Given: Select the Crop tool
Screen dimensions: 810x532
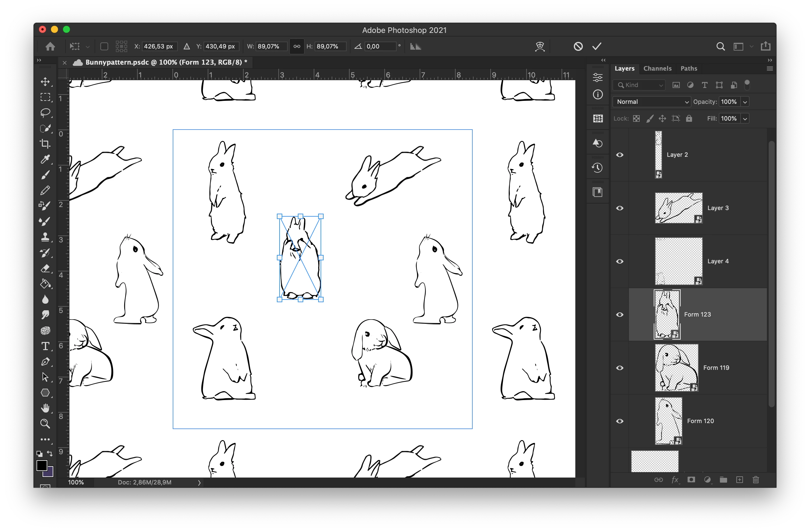Looking at the screenshot, I should (45, 144).
